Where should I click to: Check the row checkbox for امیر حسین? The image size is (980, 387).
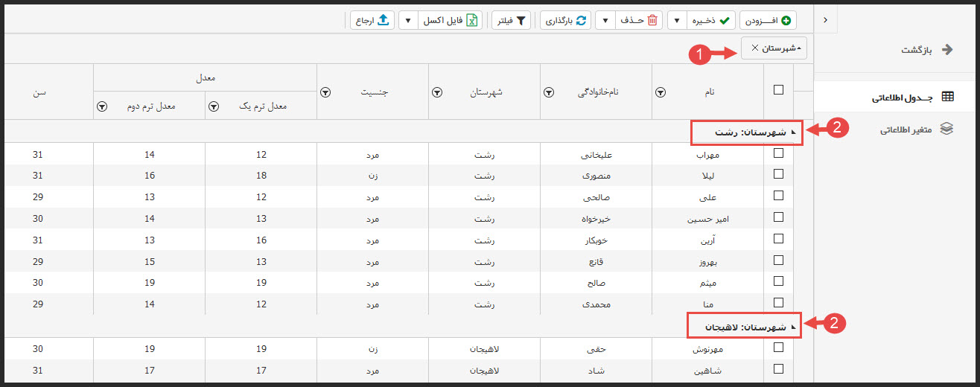[779, 217]
